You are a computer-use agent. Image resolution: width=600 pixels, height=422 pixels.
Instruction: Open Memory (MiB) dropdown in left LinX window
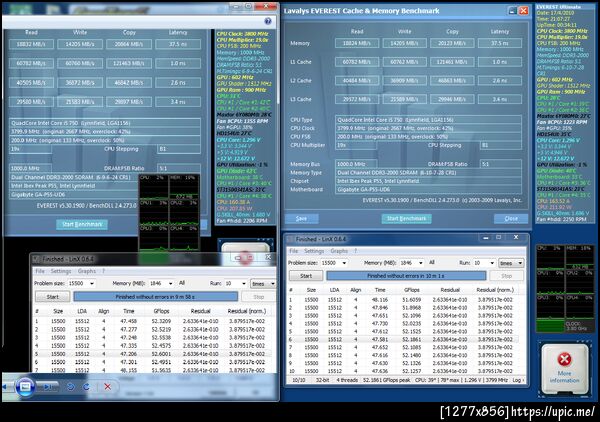pos(170,284)
